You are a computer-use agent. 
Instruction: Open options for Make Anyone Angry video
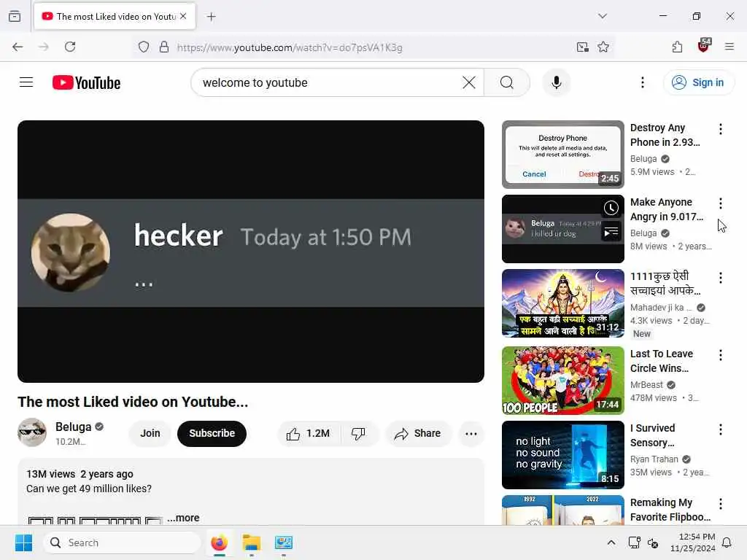click(720, 203)
